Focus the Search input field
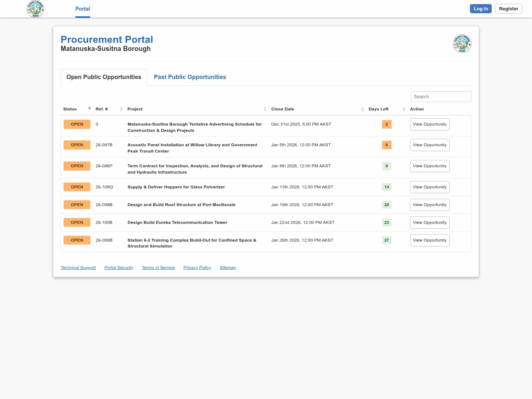The width and height of the screenshot is (532, 399). (x=441, y=96)
